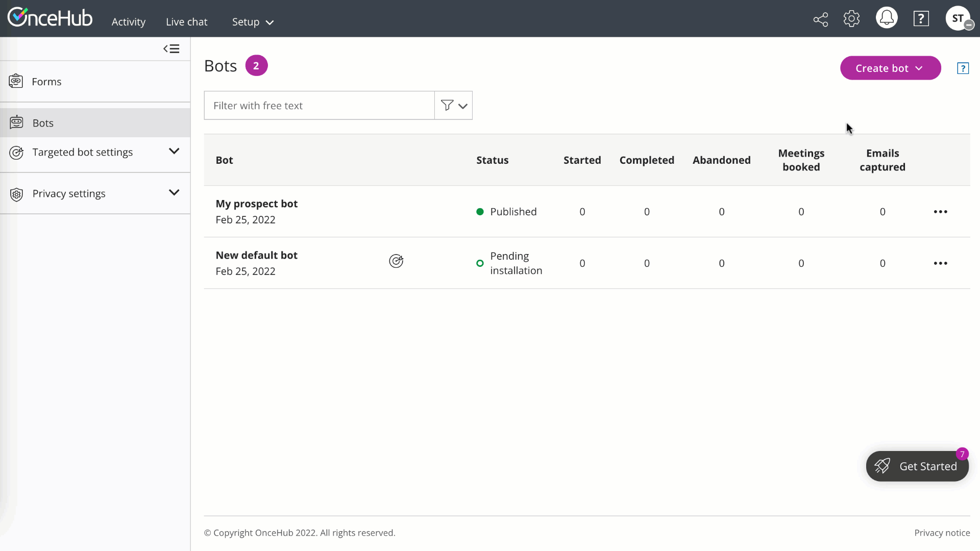Click the ST profile avatar
This screenshot has width=980, height=551.
coord(958,18)
